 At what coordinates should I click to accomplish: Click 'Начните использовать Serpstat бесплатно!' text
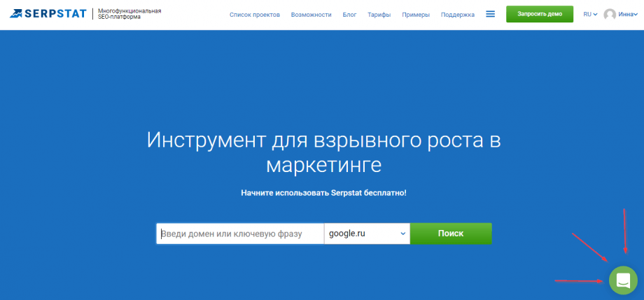pyautogui.click(x=323, y=192)
